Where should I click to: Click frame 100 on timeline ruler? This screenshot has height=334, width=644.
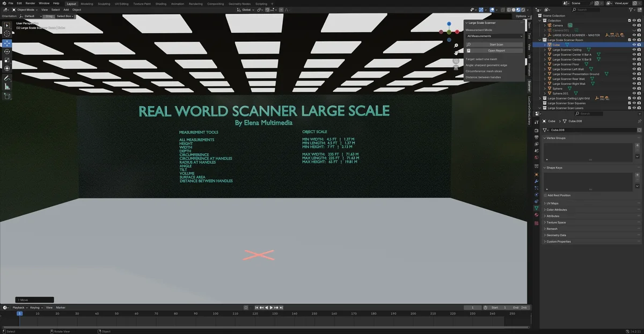click(x=215, y=313)
